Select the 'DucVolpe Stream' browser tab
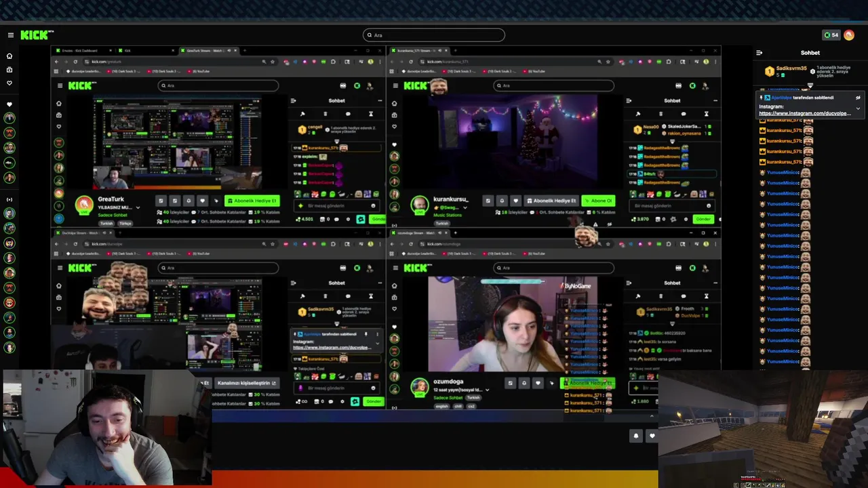 pos(85,232)
